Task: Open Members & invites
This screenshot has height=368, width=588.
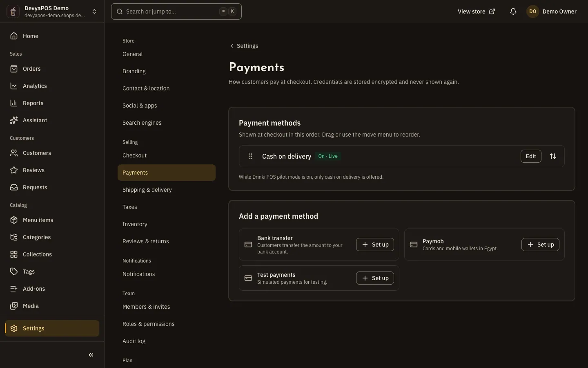Action: click(167, 307)
